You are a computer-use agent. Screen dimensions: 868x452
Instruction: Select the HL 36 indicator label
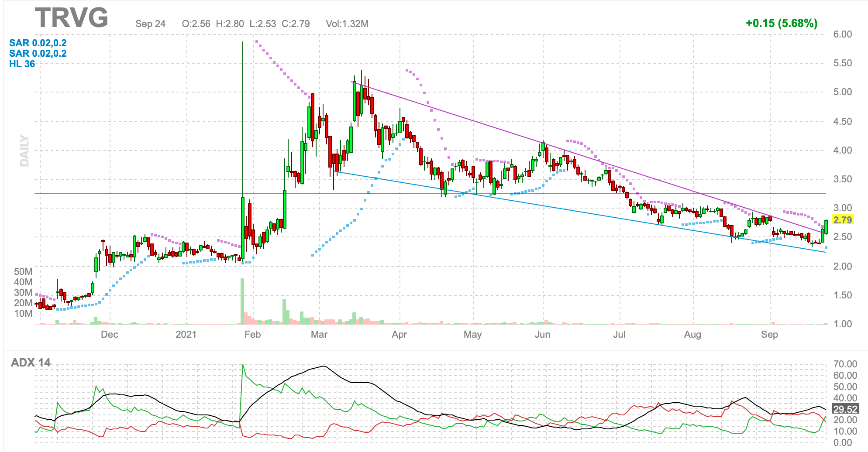pos(22,64)
